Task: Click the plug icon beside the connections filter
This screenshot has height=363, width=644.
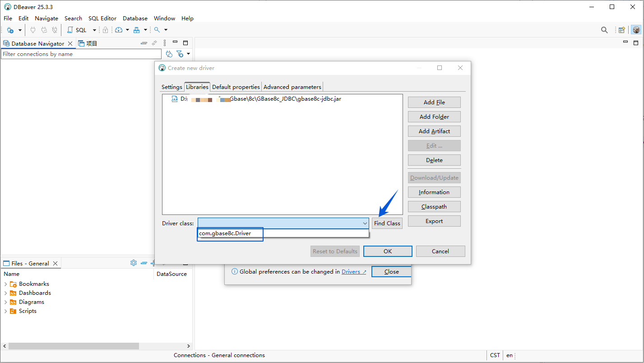Action: pos(169,54)
